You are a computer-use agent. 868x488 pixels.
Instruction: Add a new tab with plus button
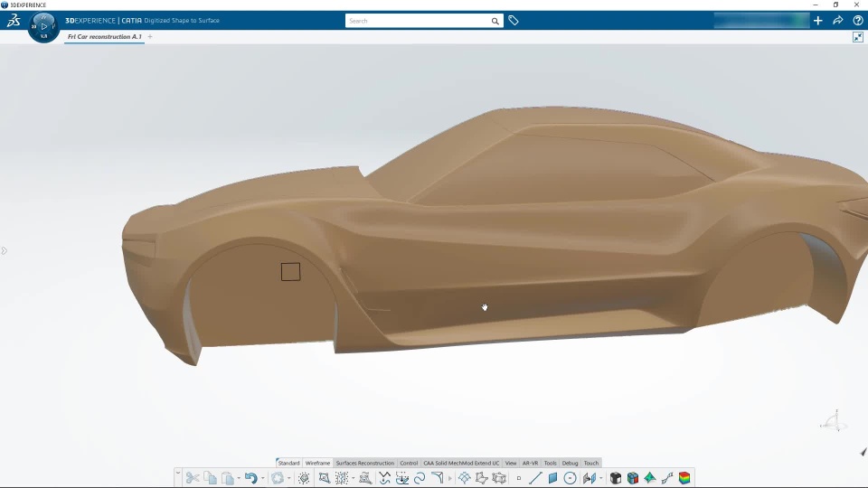point(150,36)
